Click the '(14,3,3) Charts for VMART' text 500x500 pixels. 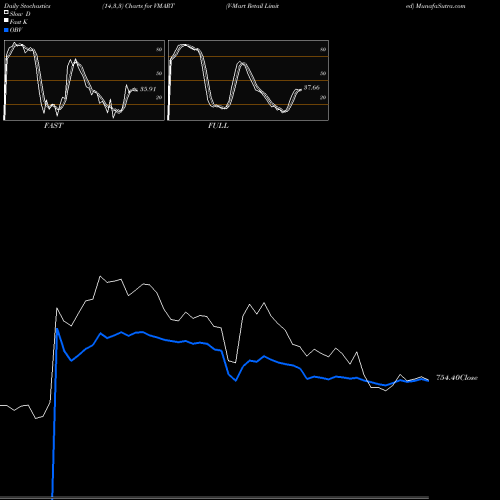coord(138,6)
